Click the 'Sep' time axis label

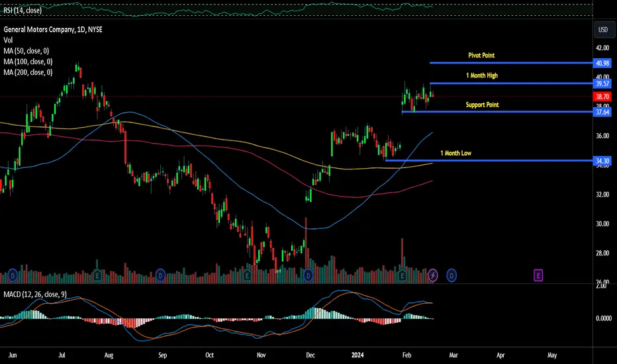(162, 355)
